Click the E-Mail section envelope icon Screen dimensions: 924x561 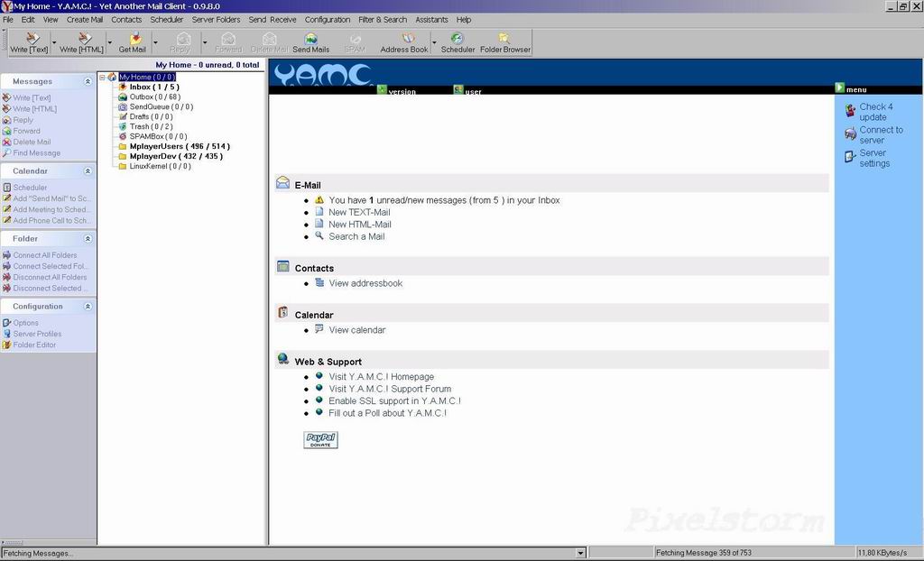click(x=282, y=183)
